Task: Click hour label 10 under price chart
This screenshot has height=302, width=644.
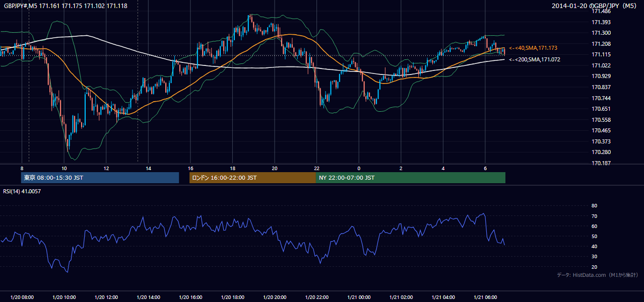Action: click(64, 168)
